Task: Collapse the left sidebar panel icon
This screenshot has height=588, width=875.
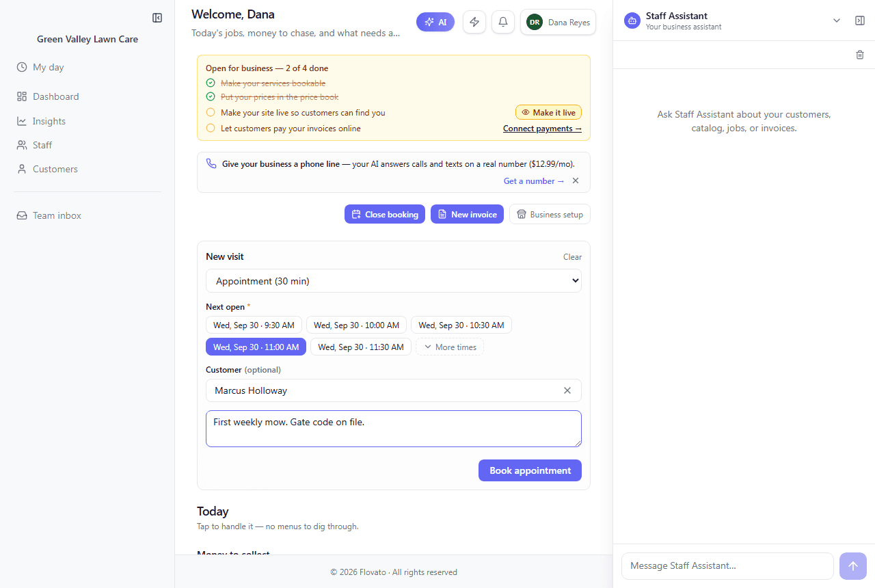Action: tap(157, 18)
